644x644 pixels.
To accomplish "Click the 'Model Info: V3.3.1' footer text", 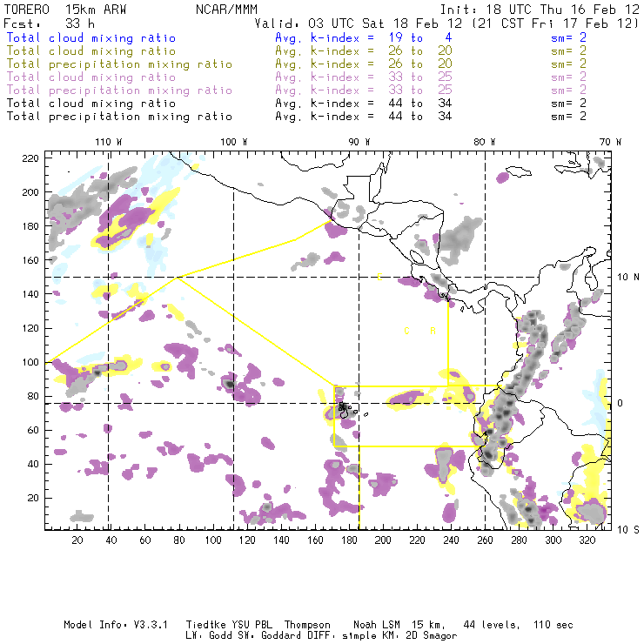I will (116, 625).
